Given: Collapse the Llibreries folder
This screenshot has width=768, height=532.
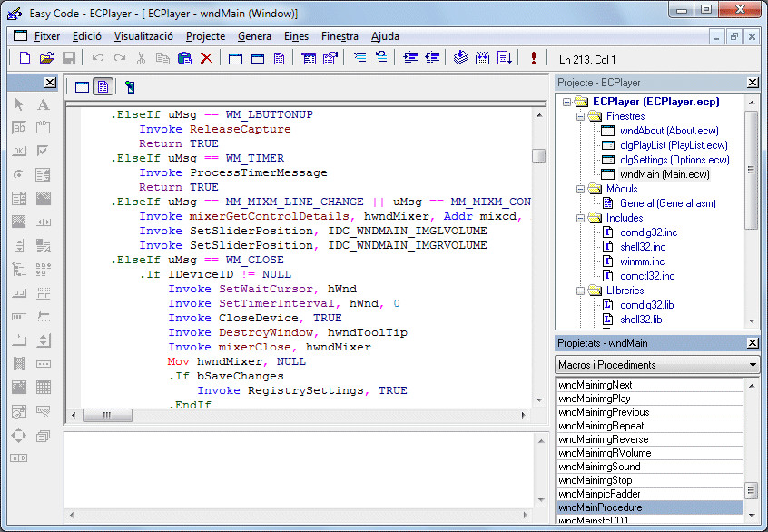Looking at the screenshot, I should coord(580,291).
